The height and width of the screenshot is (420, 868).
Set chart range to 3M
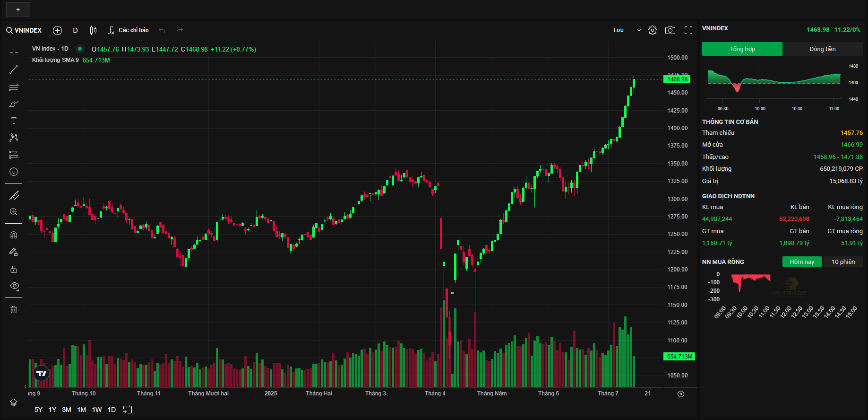67,410
